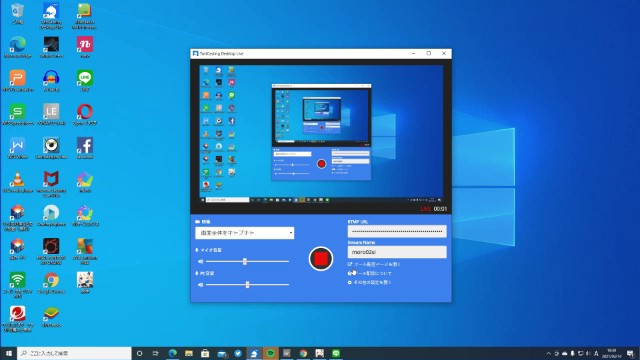Open the tool broadcast page link
Image resolution: width=640 pixels, height=360 pixels.
click(374, 264)
